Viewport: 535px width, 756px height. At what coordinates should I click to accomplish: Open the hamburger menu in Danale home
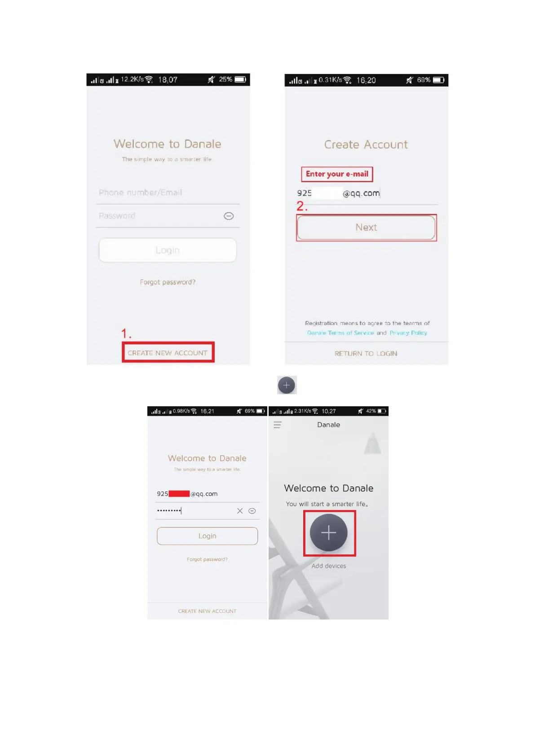[278, 425]
